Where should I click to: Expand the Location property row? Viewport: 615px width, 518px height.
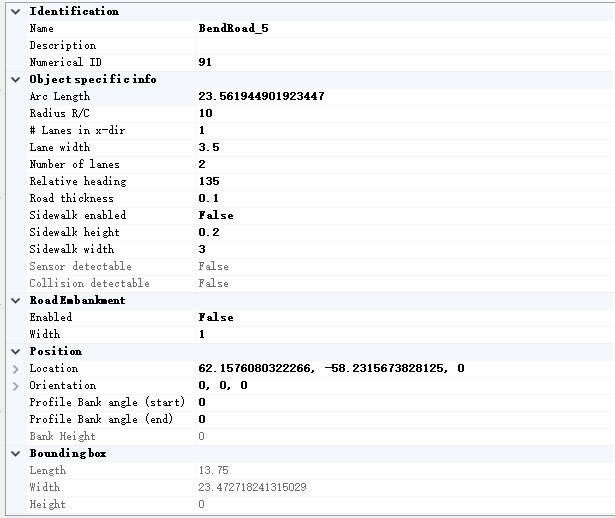click(15, 369)
